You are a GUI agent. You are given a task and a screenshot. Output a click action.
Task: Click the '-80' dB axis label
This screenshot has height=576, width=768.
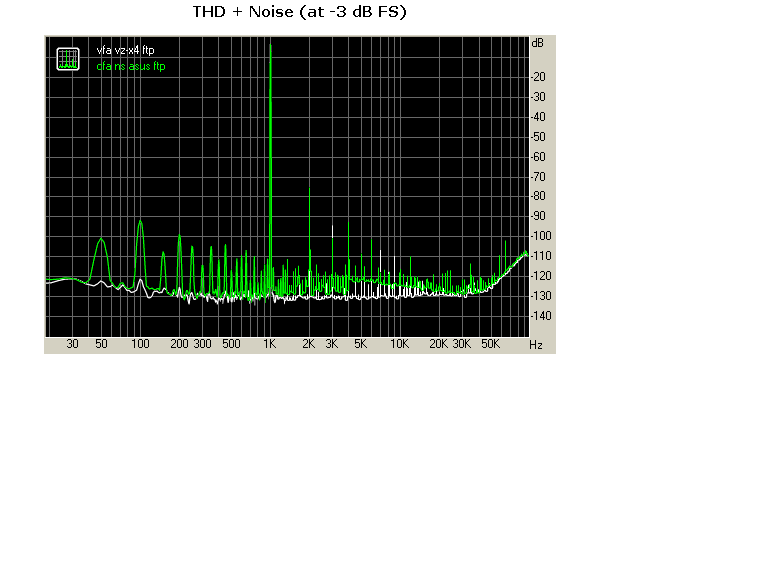538,196
